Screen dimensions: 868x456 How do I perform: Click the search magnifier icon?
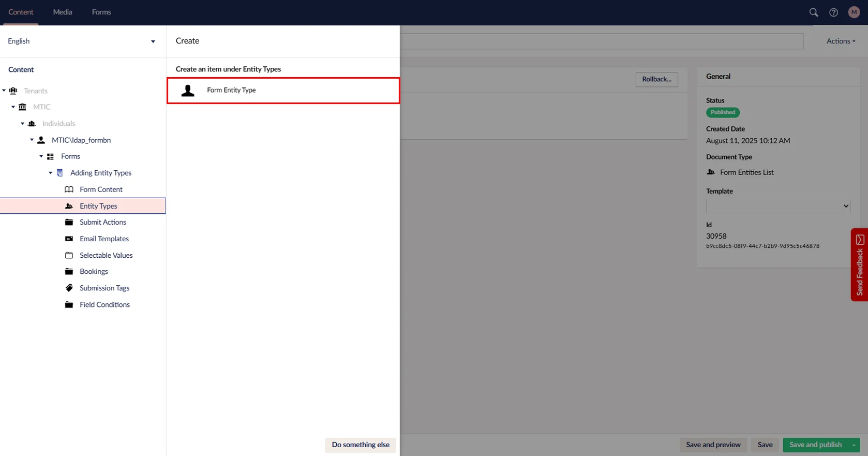(813, 12)
